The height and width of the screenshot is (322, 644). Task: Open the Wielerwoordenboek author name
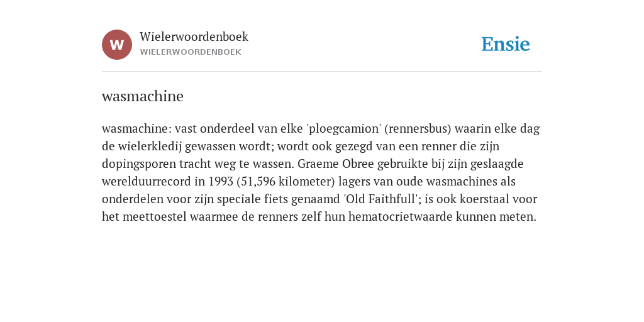(x=194, y=36)
